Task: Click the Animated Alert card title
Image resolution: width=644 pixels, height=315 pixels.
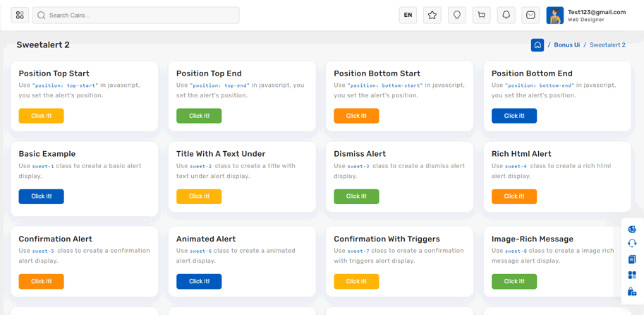Action: tap(206, 239)
